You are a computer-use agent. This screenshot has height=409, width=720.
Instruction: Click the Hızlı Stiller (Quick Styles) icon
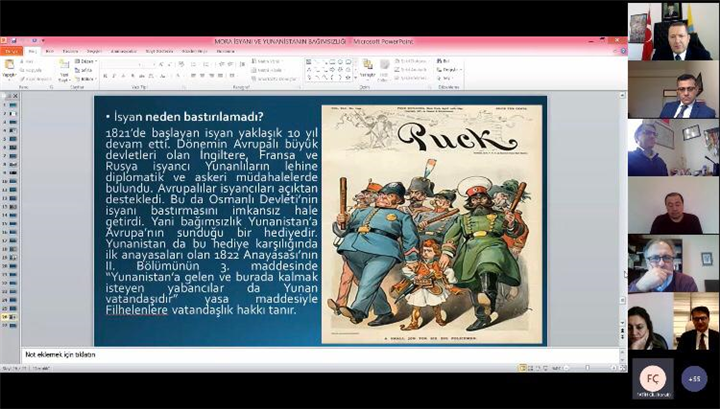click(384, 69)
